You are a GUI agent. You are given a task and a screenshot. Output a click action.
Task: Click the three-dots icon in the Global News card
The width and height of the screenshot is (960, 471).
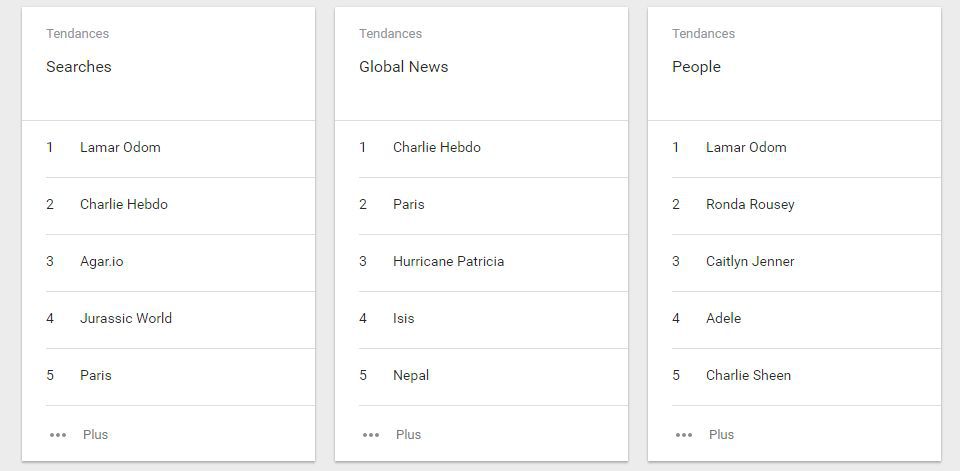pyautogui.click(x=371, y=435)
